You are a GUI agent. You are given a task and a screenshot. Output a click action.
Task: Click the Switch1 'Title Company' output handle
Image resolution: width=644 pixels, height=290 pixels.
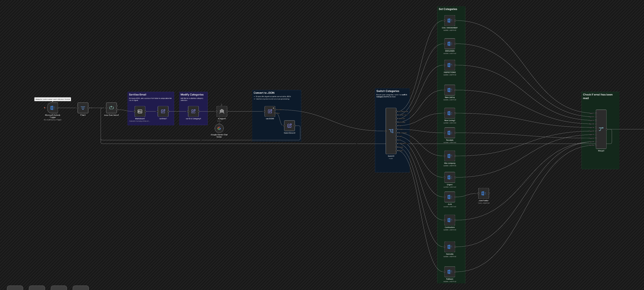(396, 133)
